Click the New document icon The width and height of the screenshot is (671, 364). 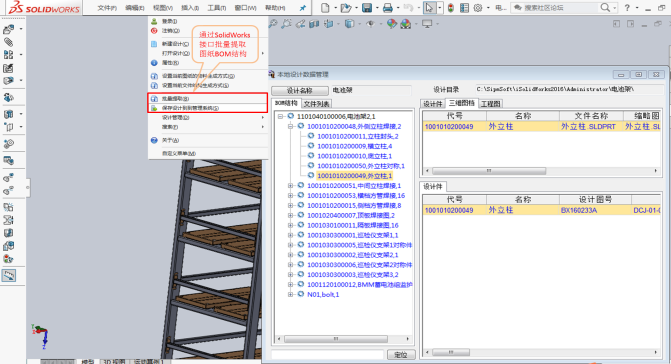pyautogui.click(x=325, y=8)
